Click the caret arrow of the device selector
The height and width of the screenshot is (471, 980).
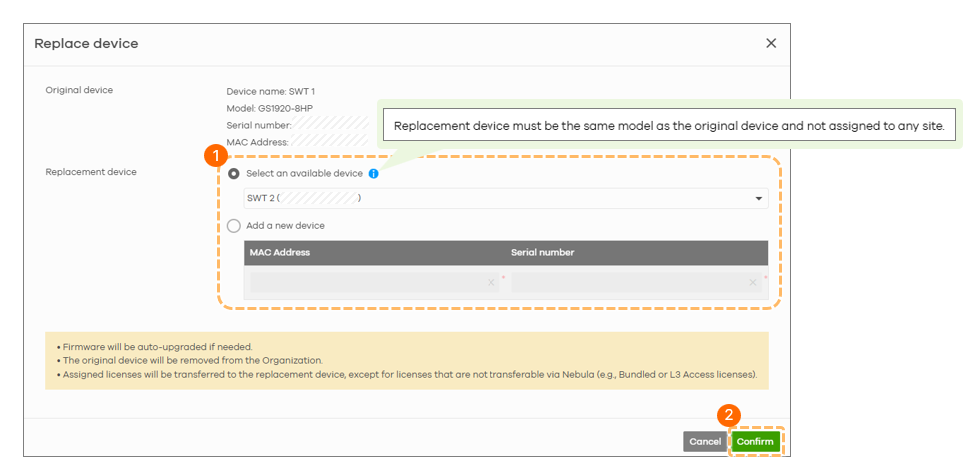coord(759,199)
